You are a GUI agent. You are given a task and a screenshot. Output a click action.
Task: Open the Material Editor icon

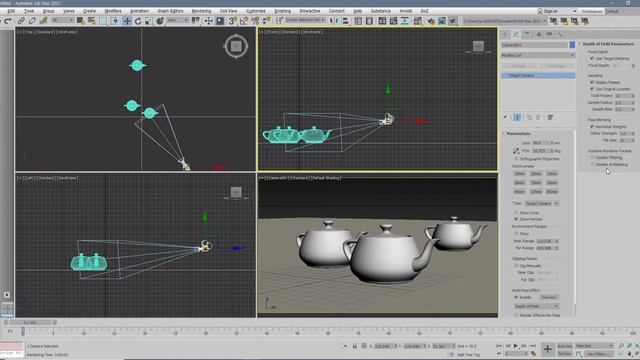tap(418, 21)
